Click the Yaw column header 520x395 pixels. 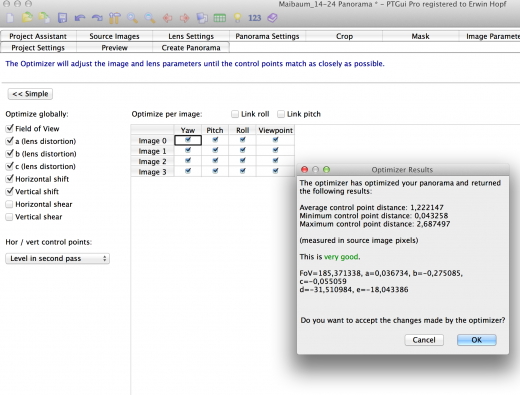tap(188, 130)
